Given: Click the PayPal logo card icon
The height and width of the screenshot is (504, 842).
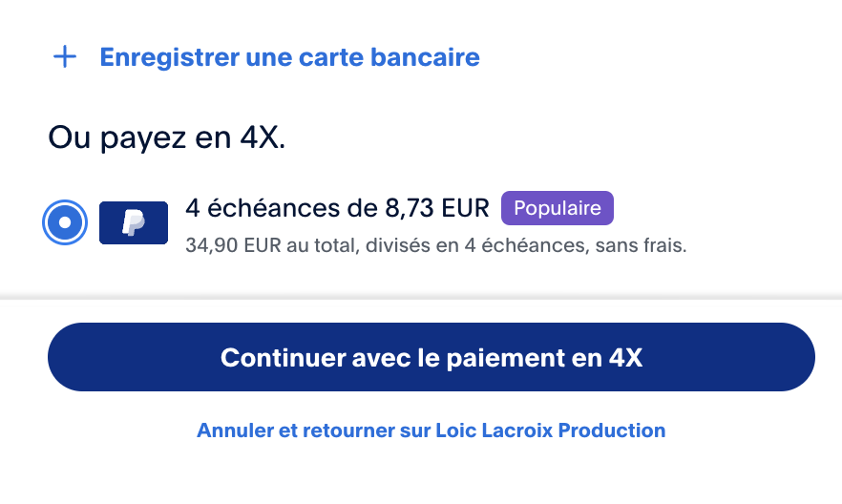Looking at the screenshot, I should point(134,222).
